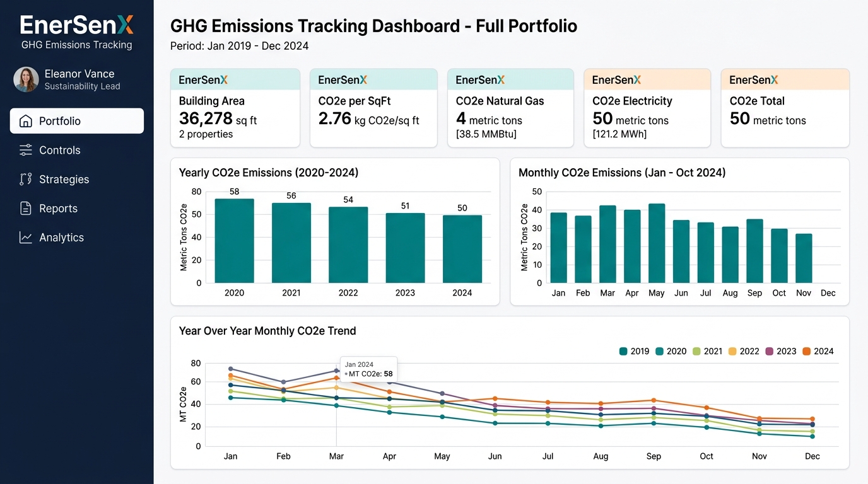
Task: Click the 2024 yearly emissions bar
Action: click(462, 249)
